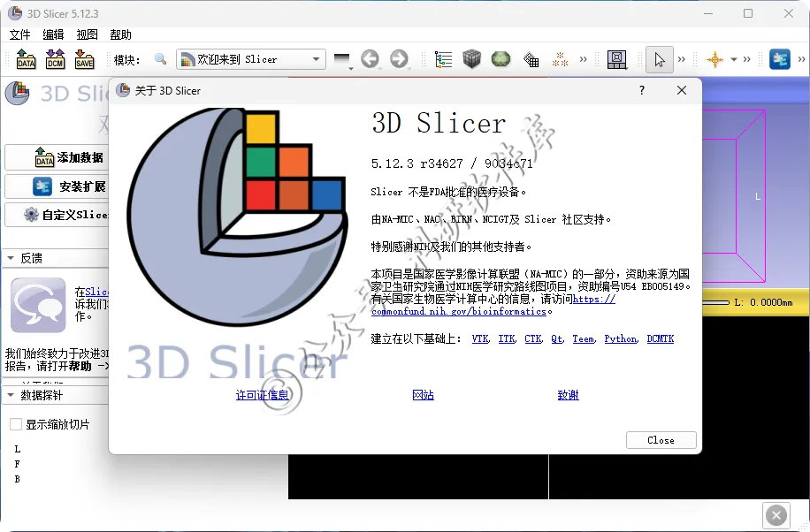Collapse the 反馈 section

coord(56,258)
